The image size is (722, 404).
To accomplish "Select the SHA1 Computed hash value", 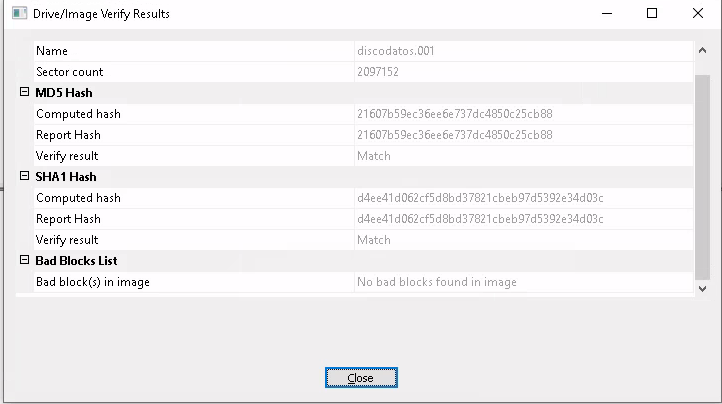I will coord(480,198).
